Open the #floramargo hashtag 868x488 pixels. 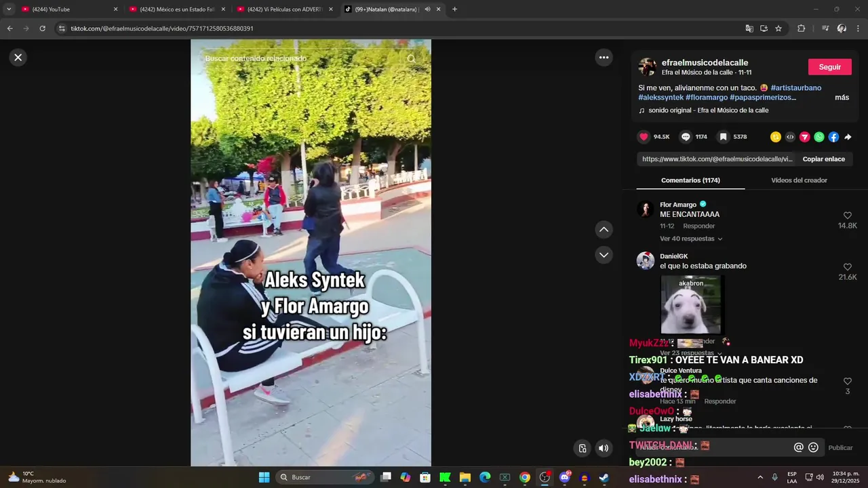coord(706,98)
